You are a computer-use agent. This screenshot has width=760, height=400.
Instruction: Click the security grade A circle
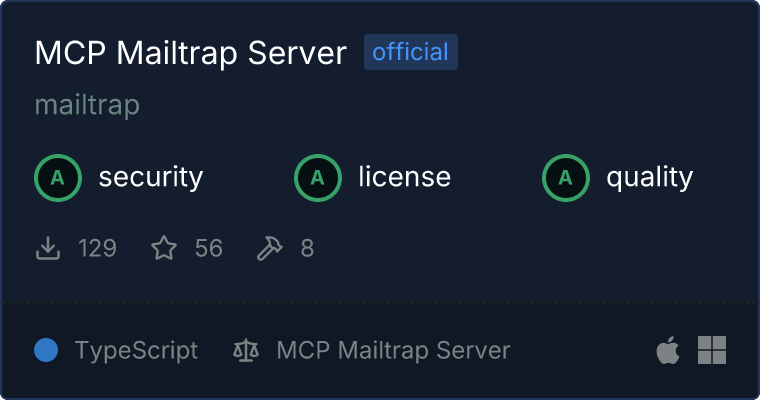(x=58, y=178)
